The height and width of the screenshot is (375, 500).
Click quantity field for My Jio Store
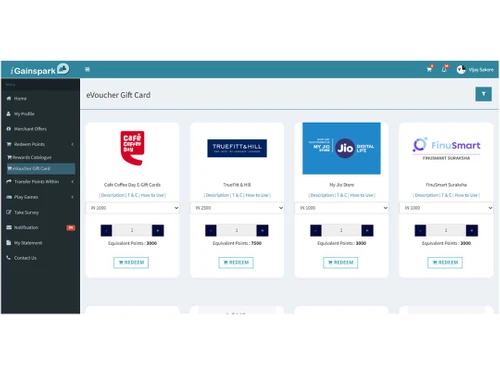click(x=341, y=230)
